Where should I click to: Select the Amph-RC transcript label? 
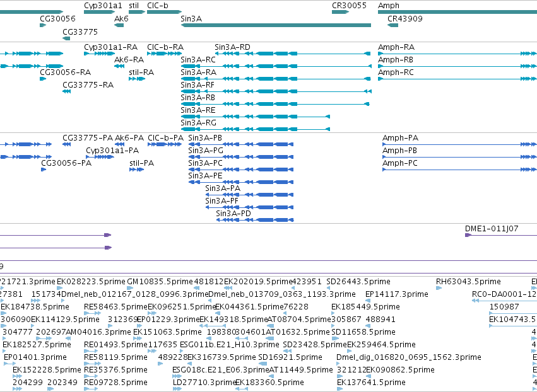396,72
